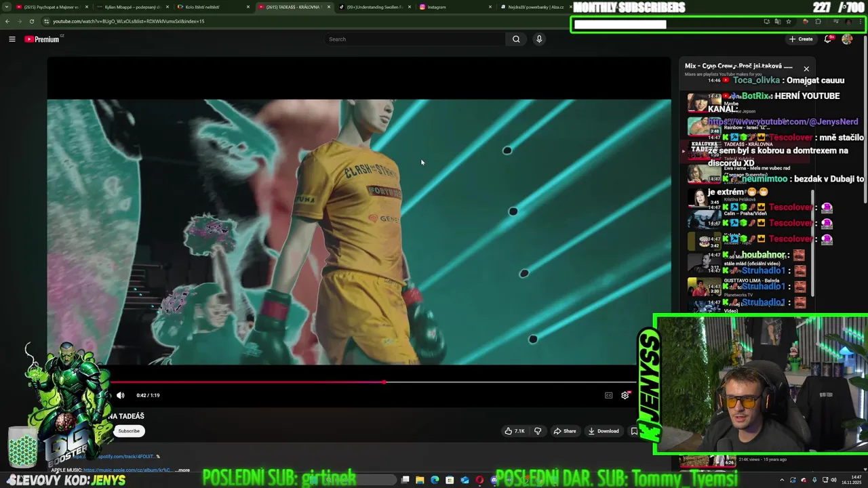
Task: Open the Apple Music link in description
Action: click(x=127, y=470)
